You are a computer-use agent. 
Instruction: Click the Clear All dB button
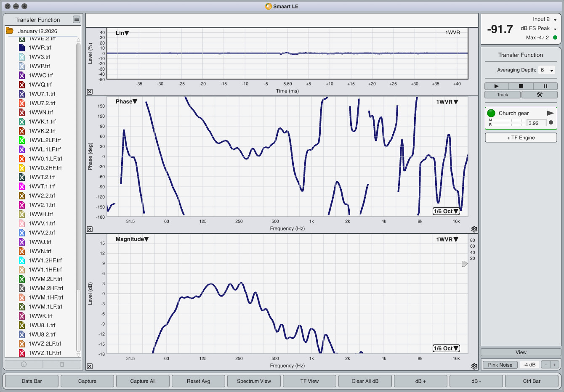(x=365, y=381)
